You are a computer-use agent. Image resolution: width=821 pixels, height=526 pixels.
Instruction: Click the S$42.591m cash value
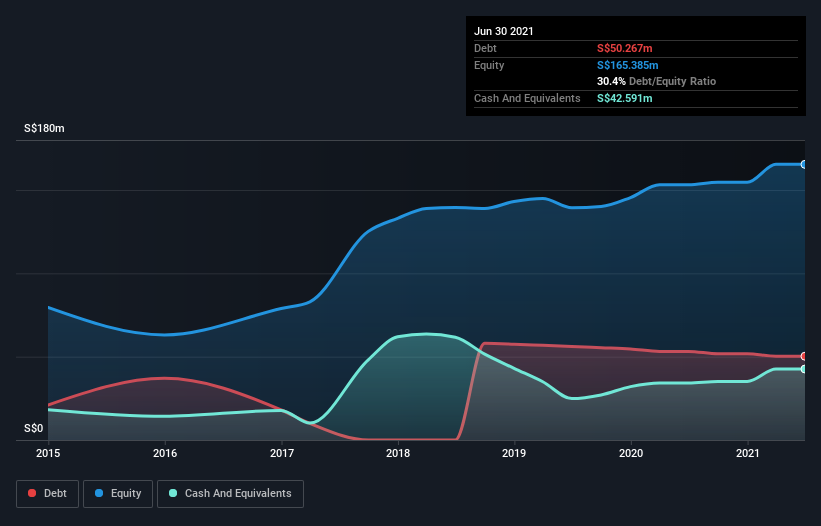point(625,98)
